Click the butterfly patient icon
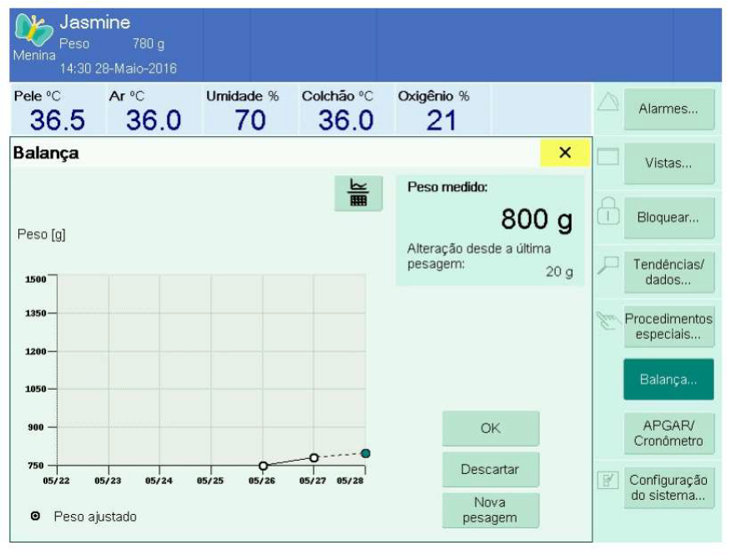This screenshot has width=736, height=560. [33, 29]
